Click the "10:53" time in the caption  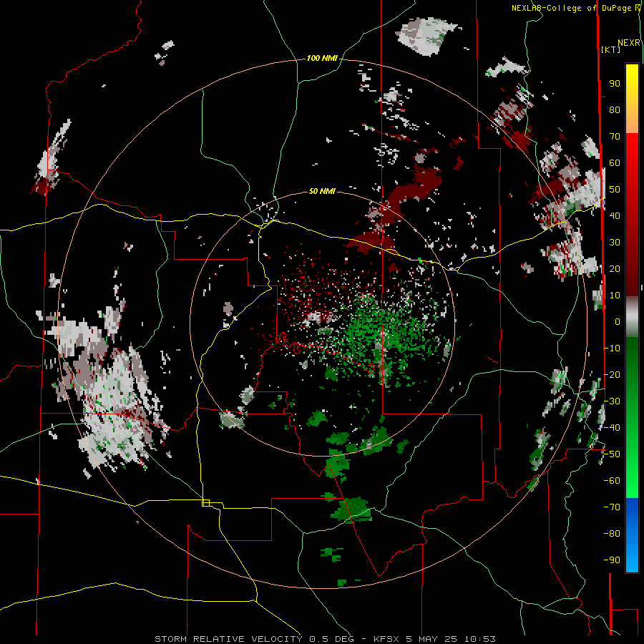tap(479, 639)
